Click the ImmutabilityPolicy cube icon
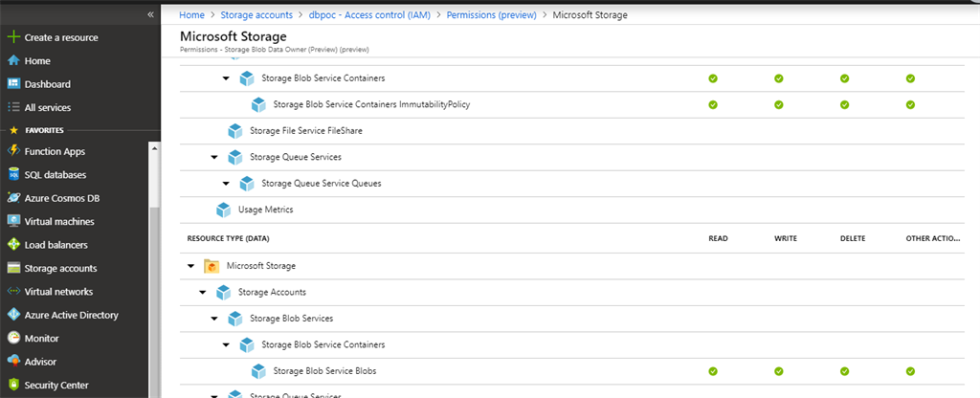The width and height of the screenshot is (980, 398). pos(258,105)
